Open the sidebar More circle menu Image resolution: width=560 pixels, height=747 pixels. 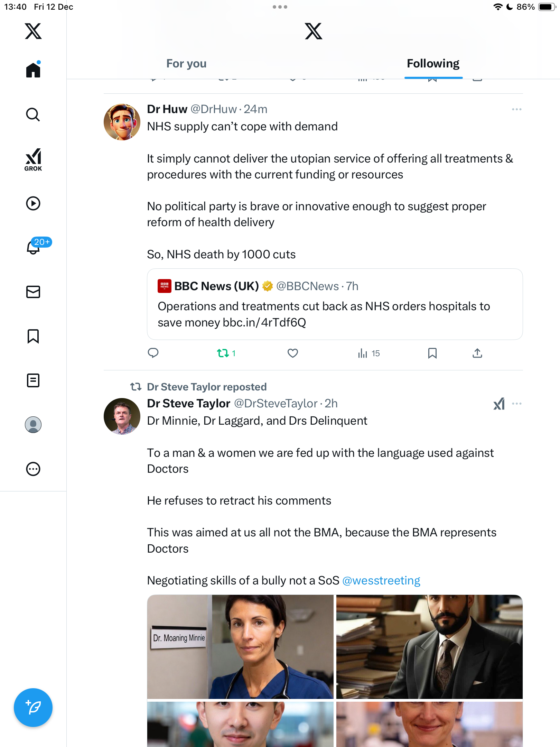click(x=33, y=469)
